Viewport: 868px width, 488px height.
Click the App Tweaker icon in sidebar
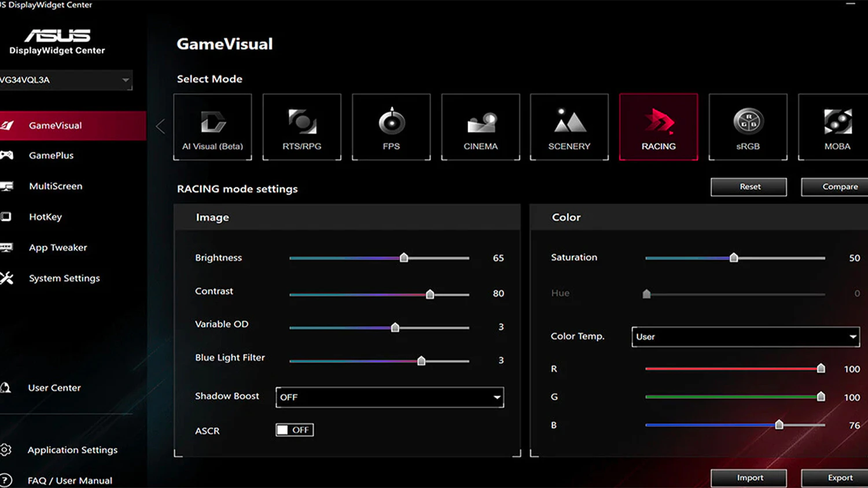pyautogui.click(x=6, y=247)
